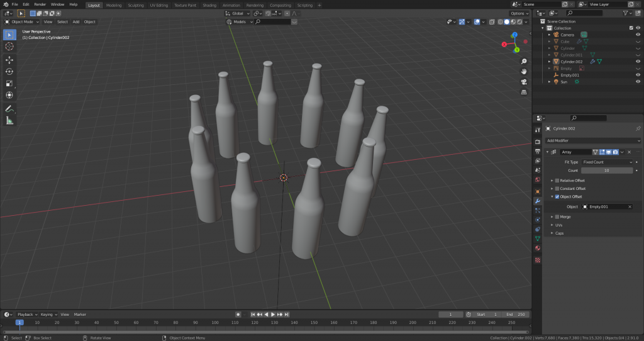Activate the Select Box tool

coord(9,35)
